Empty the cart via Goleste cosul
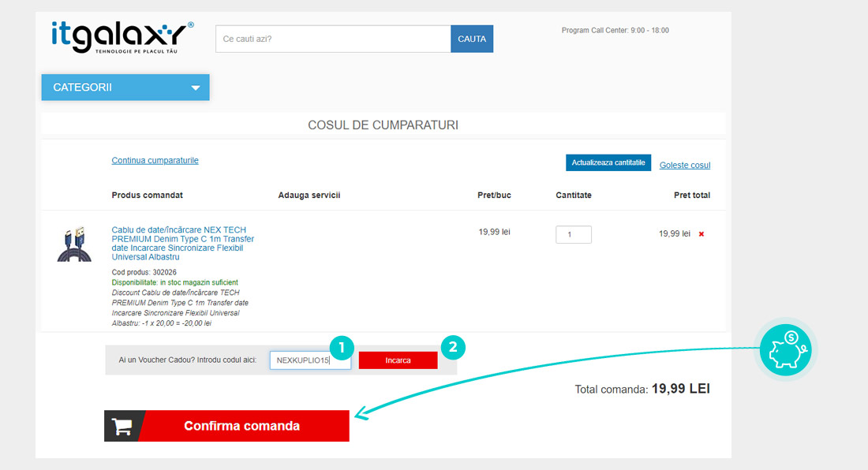Image resolution: width=868 pixels, height=470 pixels. click(685, 165)
